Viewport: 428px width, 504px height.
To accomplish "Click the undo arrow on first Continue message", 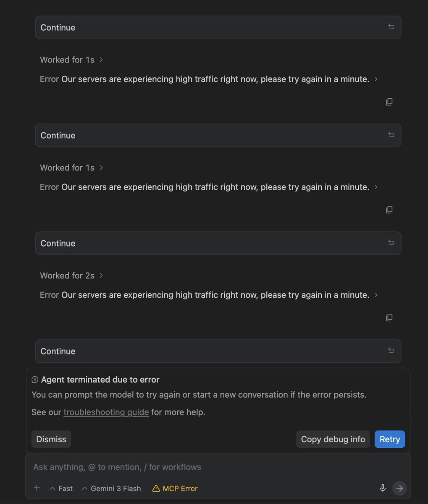I will pyautogui.click(x=391, y=27).
